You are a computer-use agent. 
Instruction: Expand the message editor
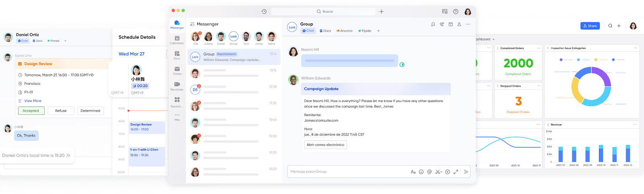pos(456,172)
